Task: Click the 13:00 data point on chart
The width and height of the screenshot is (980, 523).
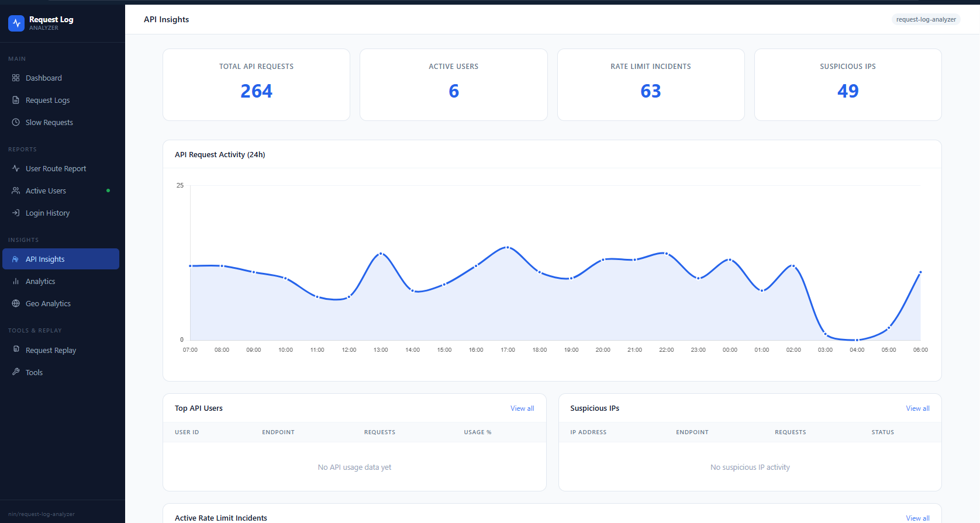Action: pyautogui.click(x=381, y=254)
